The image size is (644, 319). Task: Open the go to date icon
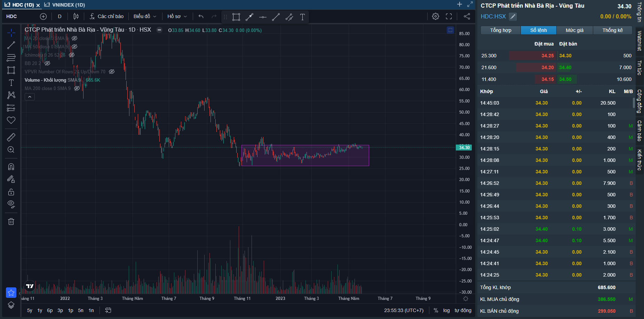tap(108, 310)
